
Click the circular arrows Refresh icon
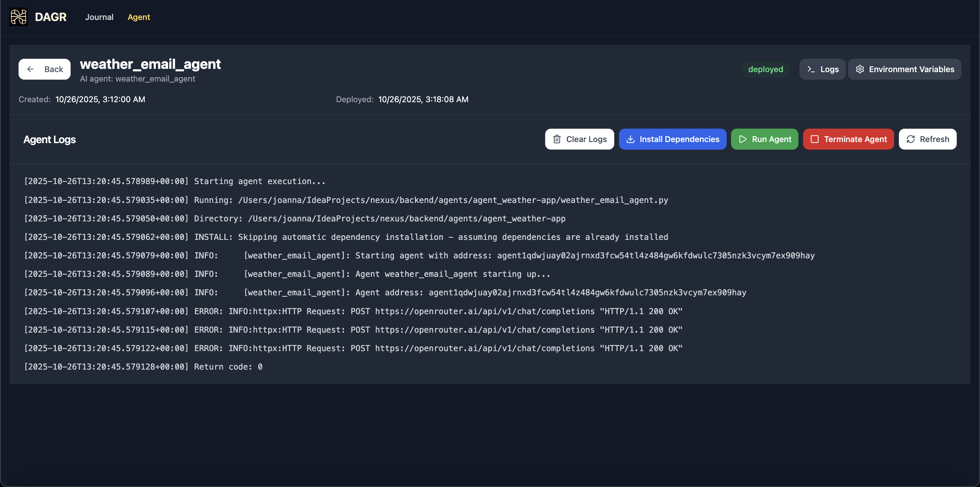tap(910, 139)
